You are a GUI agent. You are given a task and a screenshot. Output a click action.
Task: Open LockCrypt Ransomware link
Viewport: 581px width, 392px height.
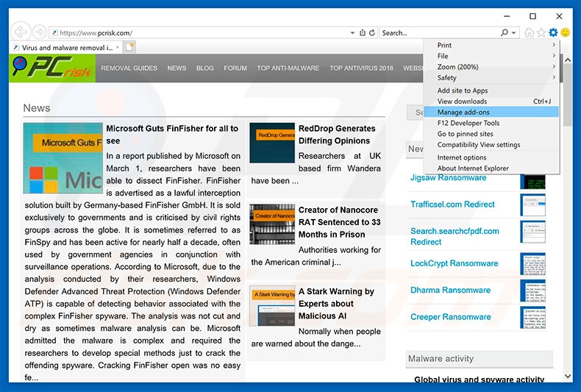pyautogui.click(x=454, y=263)
